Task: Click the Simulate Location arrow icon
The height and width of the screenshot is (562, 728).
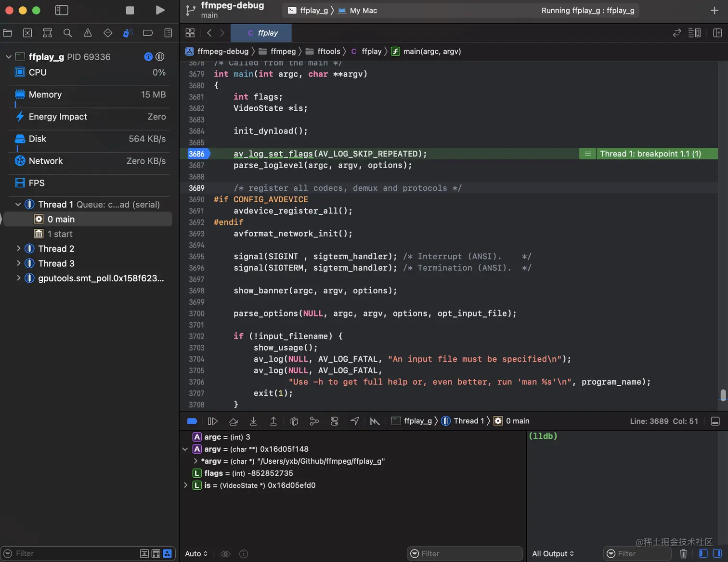Action: click(355, 421)
